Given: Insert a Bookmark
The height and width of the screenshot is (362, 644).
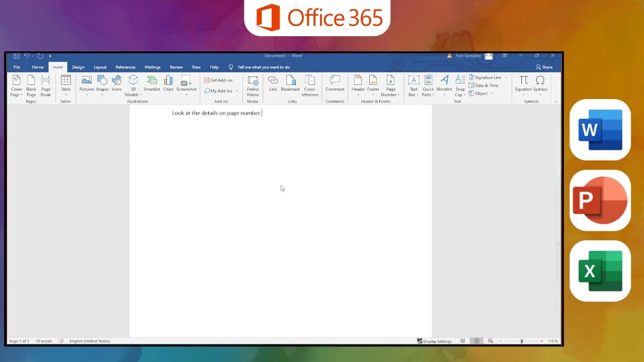Looking at the screenshot, I should (x=290, y=84).
